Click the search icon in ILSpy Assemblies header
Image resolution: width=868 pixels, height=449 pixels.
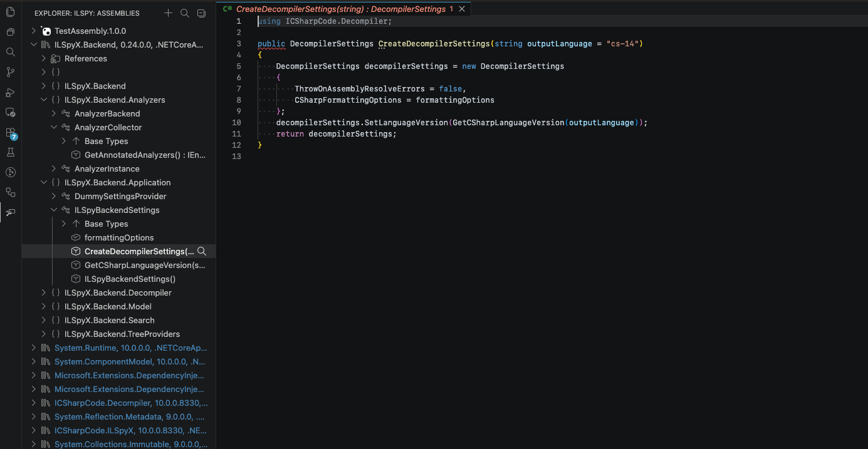[x=184, y=13]
